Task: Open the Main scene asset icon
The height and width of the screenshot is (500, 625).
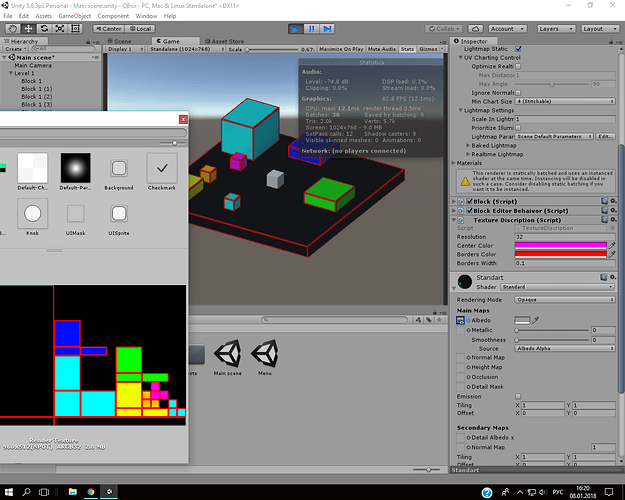Action: 228,353
